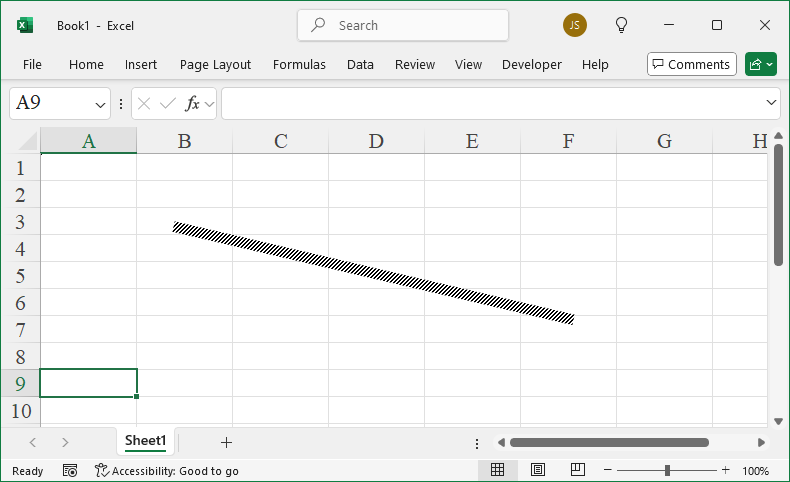
Task: Click the vertical scrollbar thumb
Action: click(x=778, y=204)
